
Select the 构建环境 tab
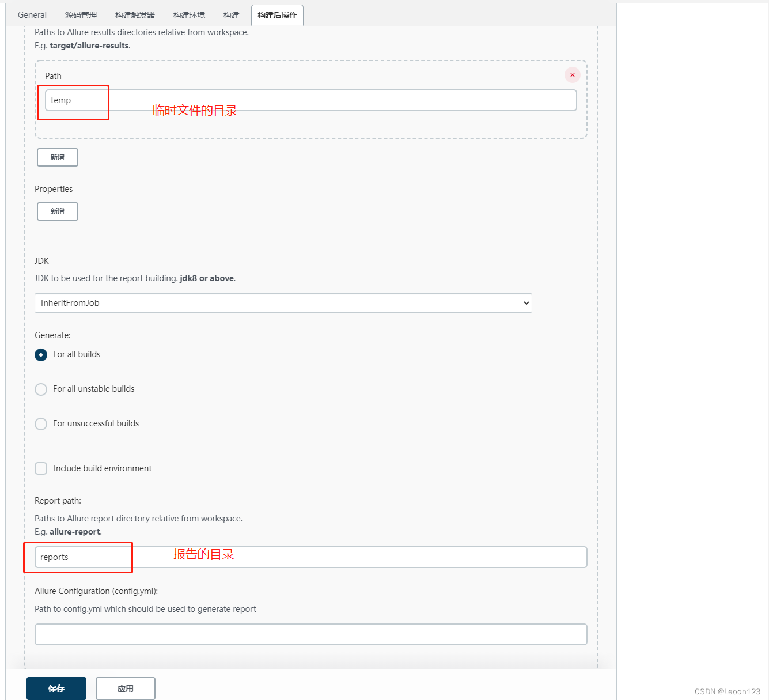point(190,15)
